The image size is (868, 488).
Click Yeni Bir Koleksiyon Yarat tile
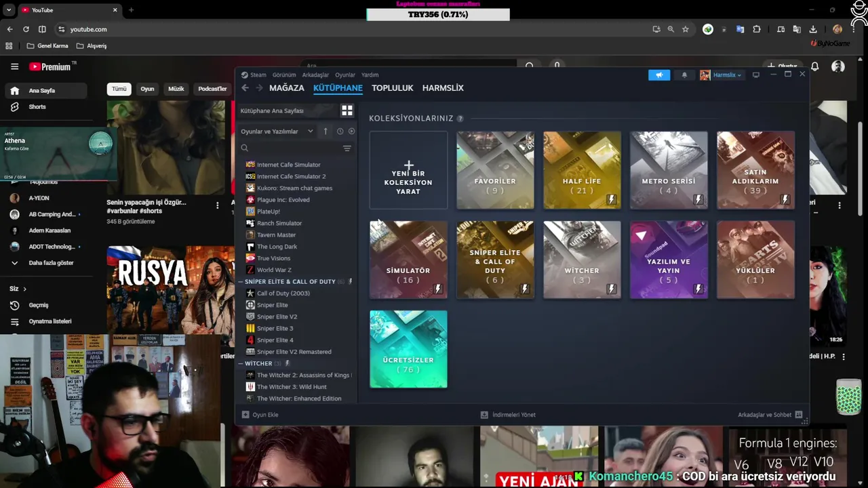pos(408,170)
